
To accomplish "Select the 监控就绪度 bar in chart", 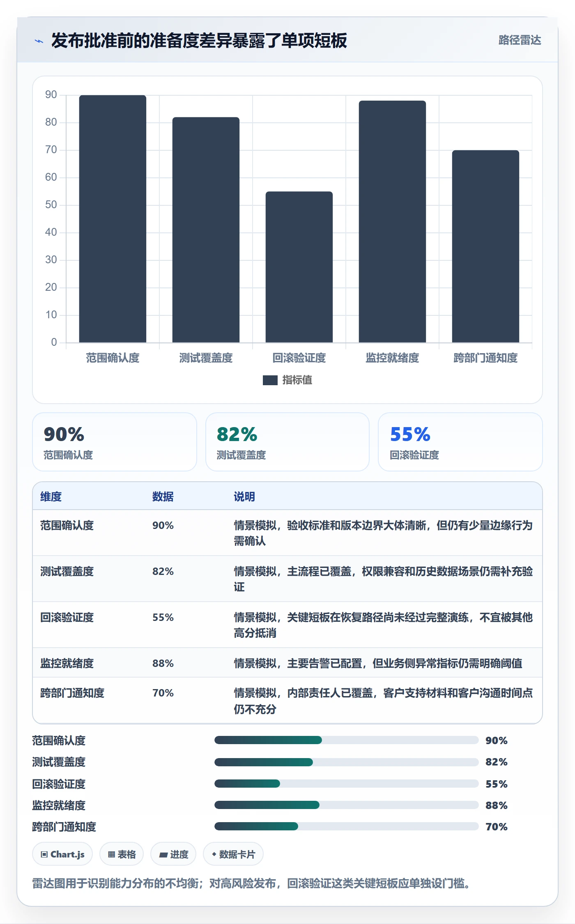I will [392, 222].
